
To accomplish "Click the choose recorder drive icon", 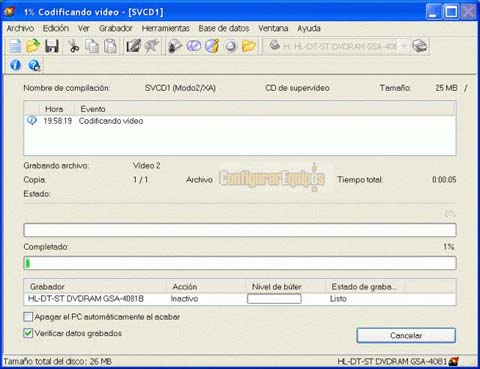I will (419, 46).
